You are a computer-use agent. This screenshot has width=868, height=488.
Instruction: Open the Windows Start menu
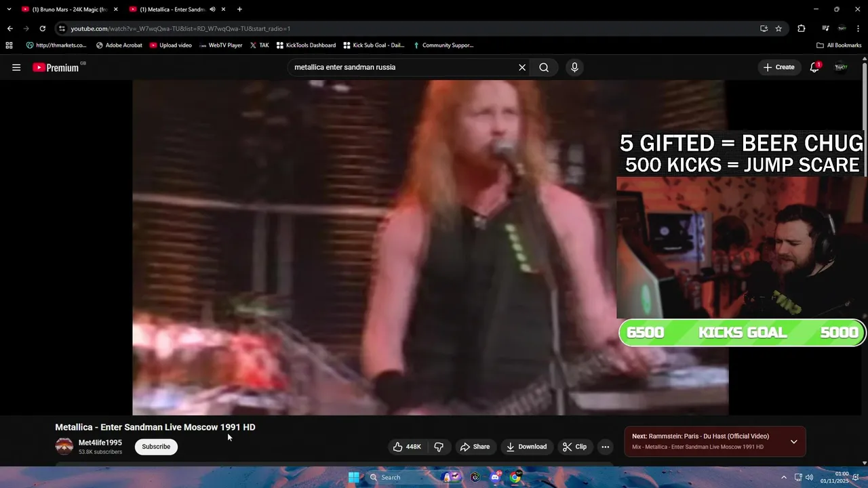click(353, 477)
